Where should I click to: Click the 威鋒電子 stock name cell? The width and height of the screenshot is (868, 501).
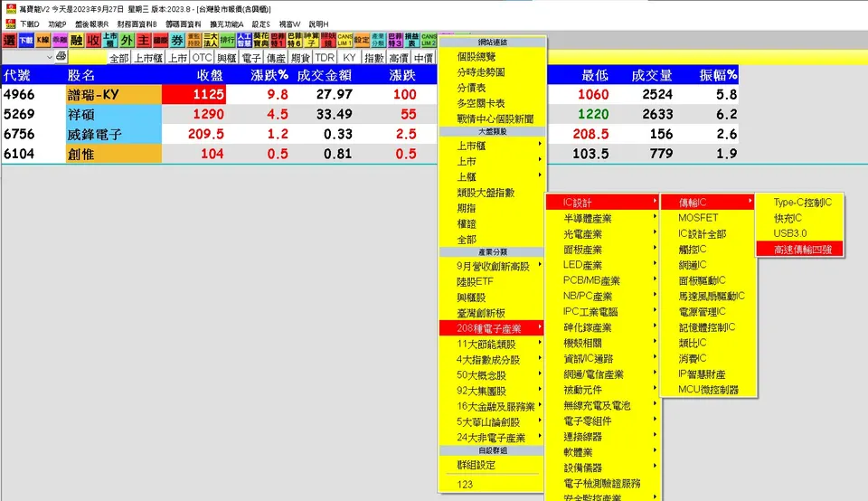114,135
